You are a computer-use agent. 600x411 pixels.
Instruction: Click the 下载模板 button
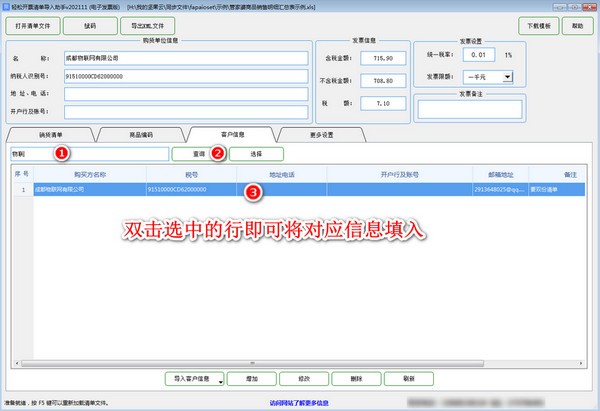click(x=538, y=24)
